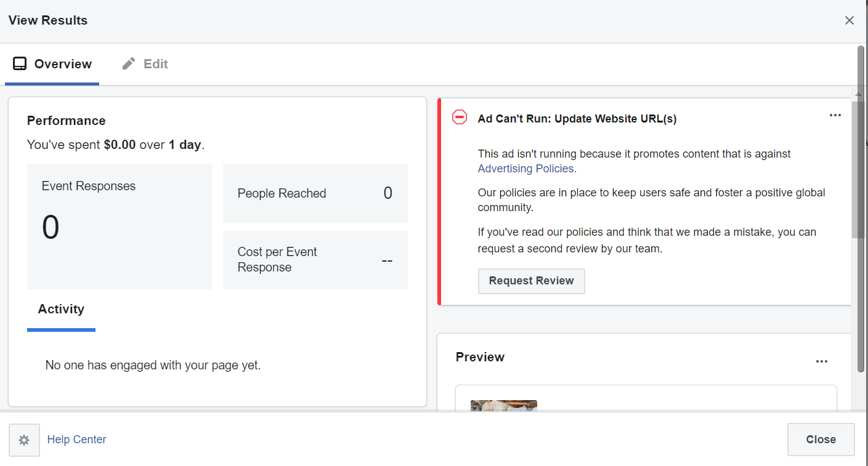Click the Cost per Event Response tile
The width and height of the screenshot is (868, 466).
pos(315,260)
